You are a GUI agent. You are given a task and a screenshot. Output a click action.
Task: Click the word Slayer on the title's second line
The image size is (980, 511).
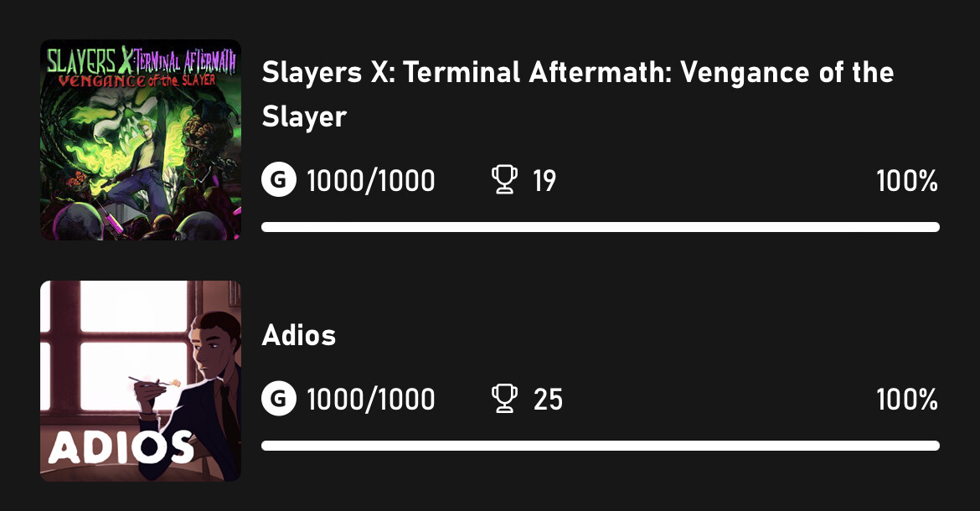(304, 117)
